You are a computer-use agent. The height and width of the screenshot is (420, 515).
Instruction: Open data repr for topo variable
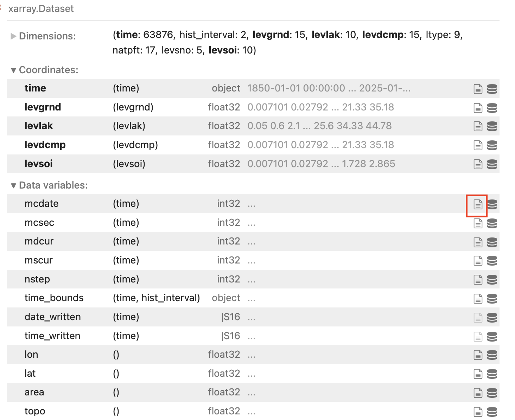click(492, 412)
